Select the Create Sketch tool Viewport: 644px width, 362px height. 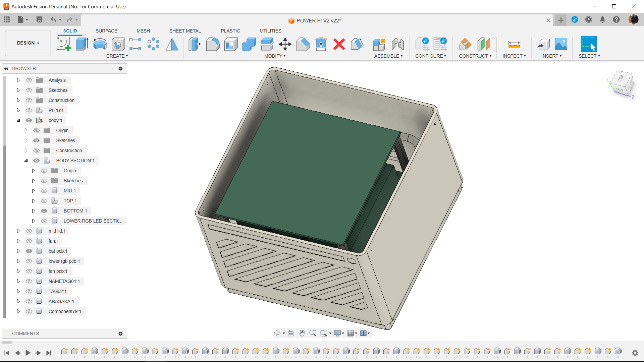point(64,44)
